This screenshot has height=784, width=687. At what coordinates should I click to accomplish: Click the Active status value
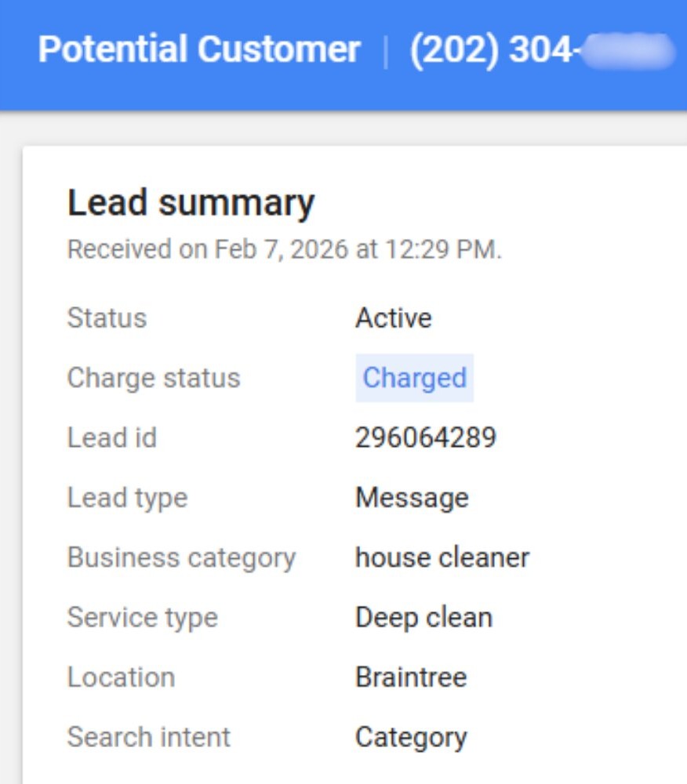tap(393, 318)
